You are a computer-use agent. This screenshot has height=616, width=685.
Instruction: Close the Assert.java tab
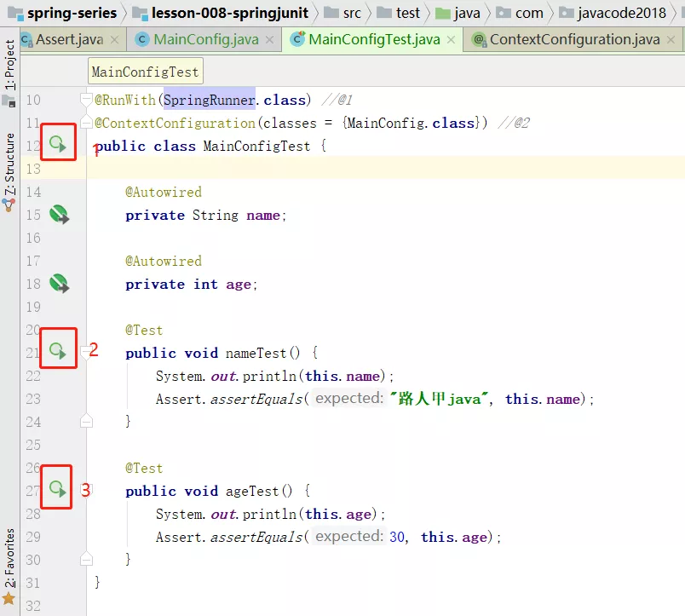click(115, 40)
